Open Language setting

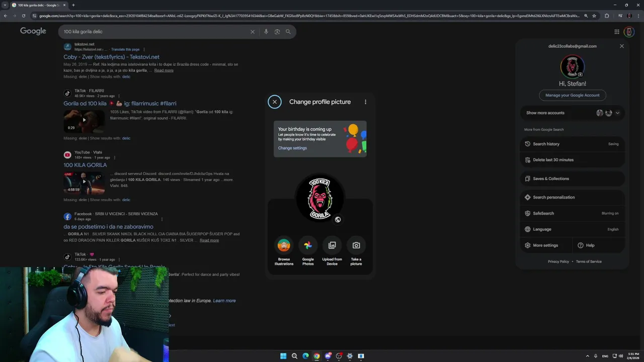tap(573, 229)
